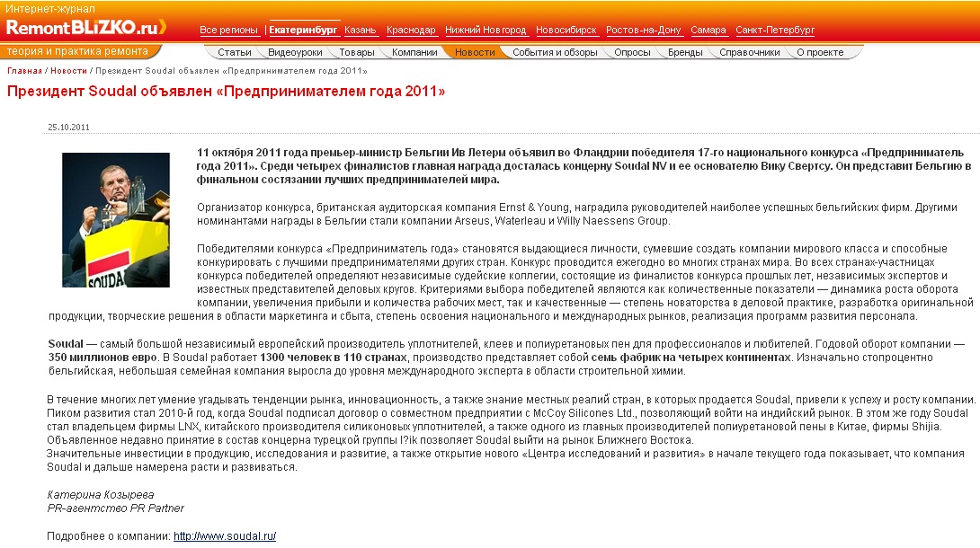
Task: Follow the http://www.soudal.ru/ link
Action: pyautogui.click(x=225, y=536)
